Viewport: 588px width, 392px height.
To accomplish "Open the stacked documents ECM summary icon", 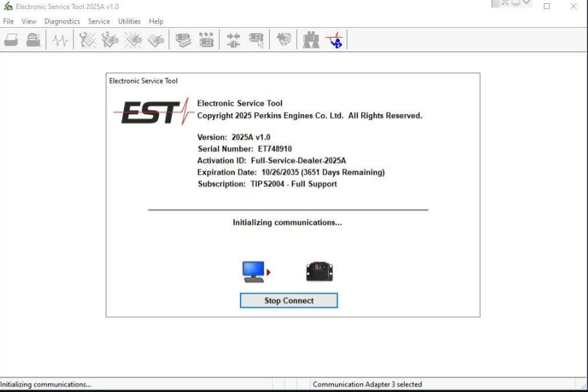I will [x=183, y=40].
